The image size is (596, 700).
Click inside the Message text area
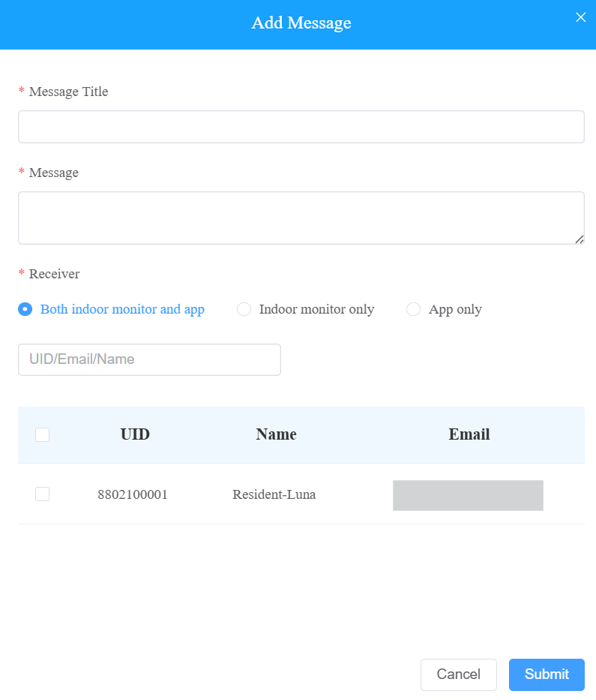(x=301, y=218)
